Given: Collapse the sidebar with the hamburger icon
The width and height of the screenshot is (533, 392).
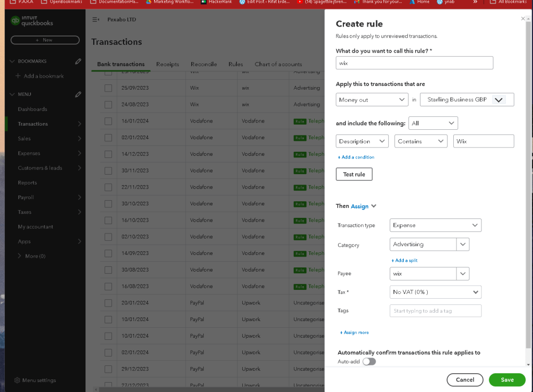Looking at the screenshot, I should point(96,20).
